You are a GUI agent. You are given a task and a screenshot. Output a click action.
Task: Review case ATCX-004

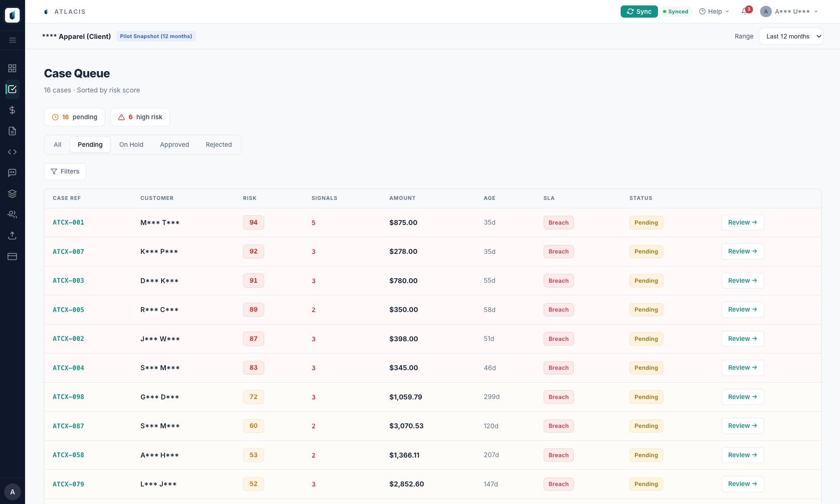[x=742, y=368]
